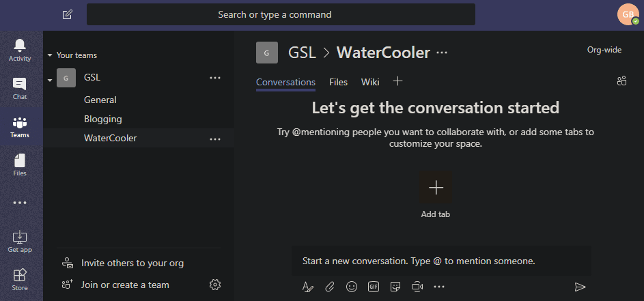Click the GSL team avatar in list
This screenshot has height=301, width=644.
(66, 78)
